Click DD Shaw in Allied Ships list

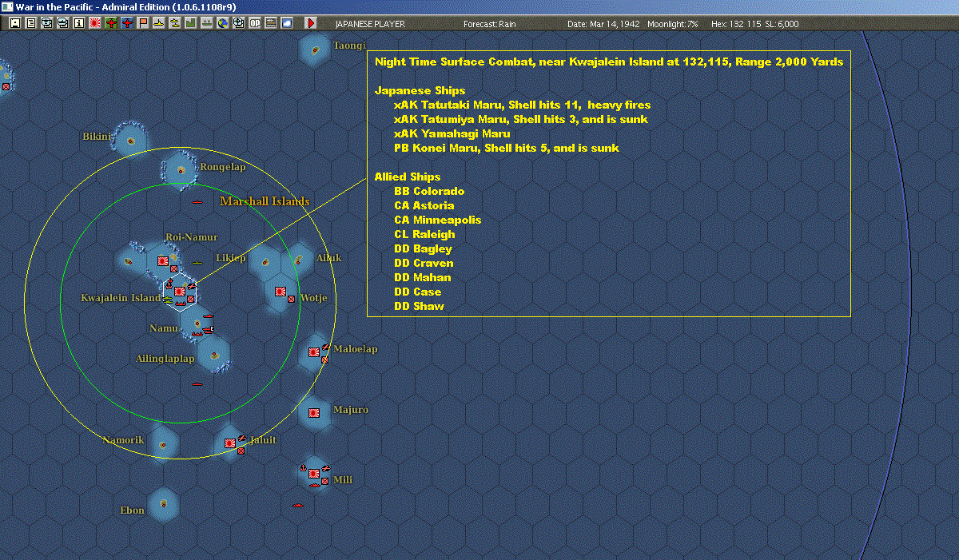[x=419, y=306]
